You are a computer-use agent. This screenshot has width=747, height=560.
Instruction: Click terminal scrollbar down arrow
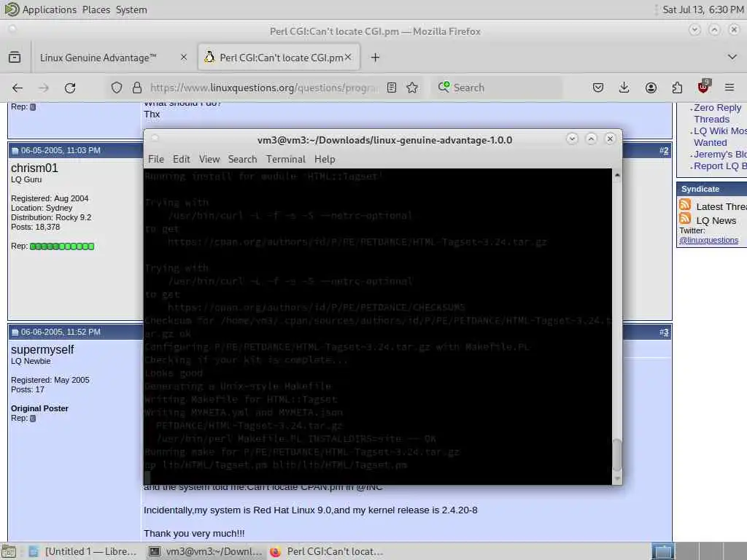(x=617, y=478)
